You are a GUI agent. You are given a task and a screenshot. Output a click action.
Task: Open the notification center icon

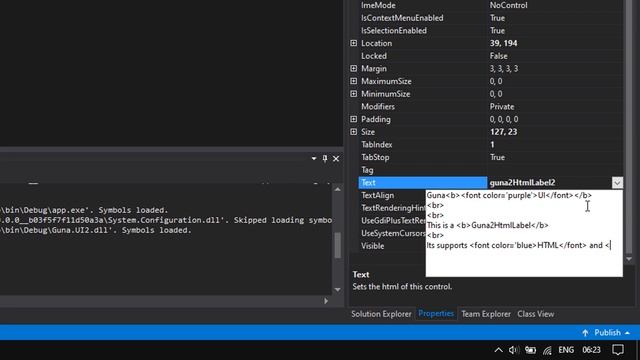tap(618, 350)
